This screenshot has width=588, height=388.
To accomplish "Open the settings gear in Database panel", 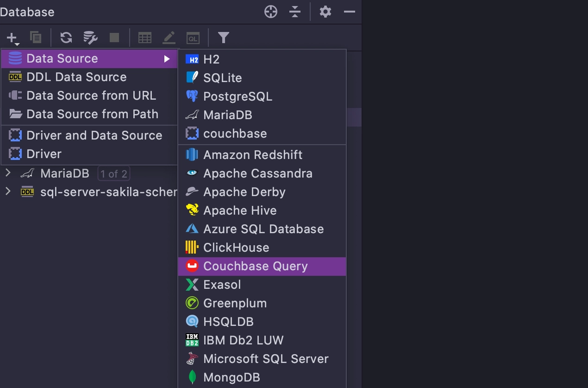I will tap(325, 12).
